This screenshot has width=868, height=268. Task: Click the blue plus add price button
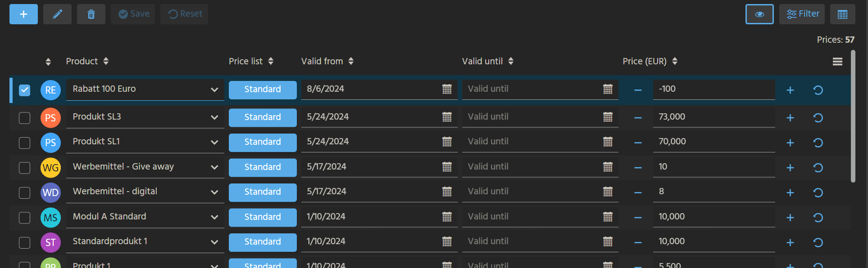tap(23, 14)
